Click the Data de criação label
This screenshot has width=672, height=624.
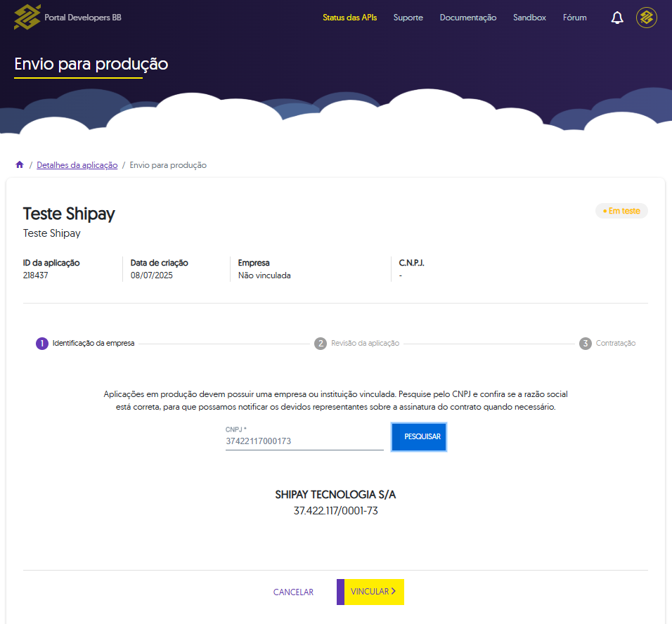tap(160, 263)
